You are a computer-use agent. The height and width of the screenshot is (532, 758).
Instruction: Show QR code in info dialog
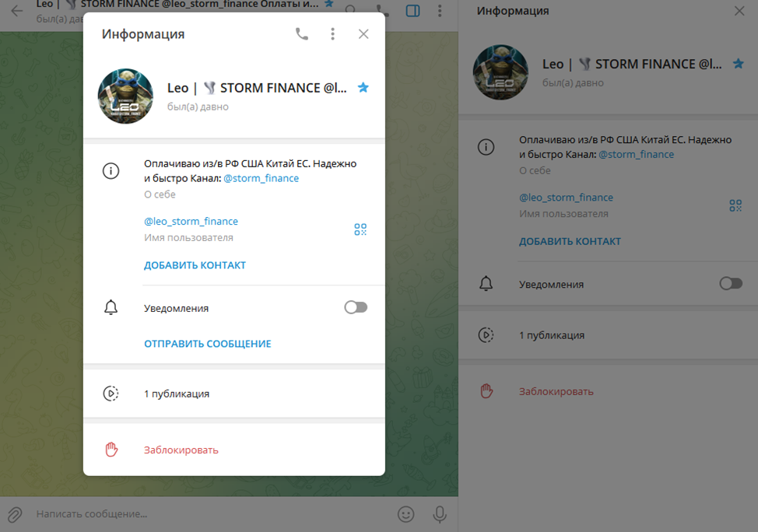(x=360, y=229)
